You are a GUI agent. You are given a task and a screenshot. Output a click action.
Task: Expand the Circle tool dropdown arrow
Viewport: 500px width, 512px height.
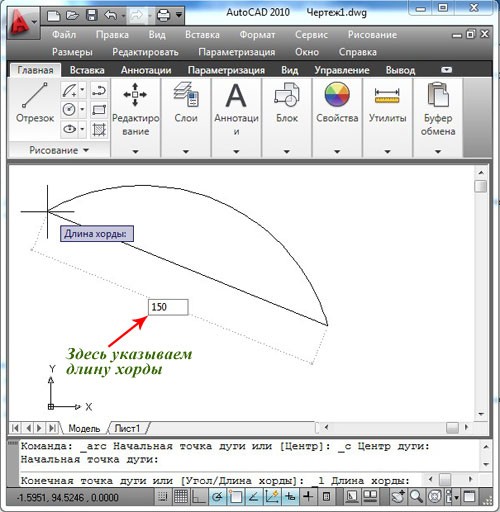click(x=82, y=109)
